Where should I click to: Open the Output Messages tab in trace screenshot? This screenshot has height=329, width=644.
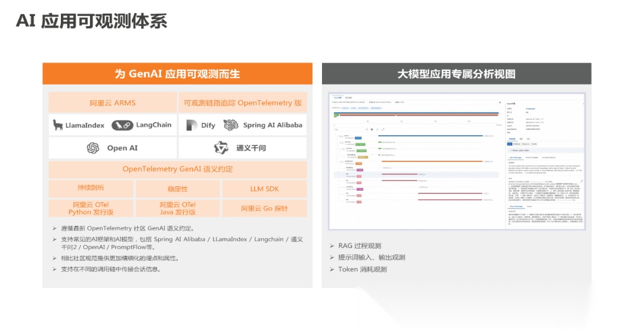516,206
